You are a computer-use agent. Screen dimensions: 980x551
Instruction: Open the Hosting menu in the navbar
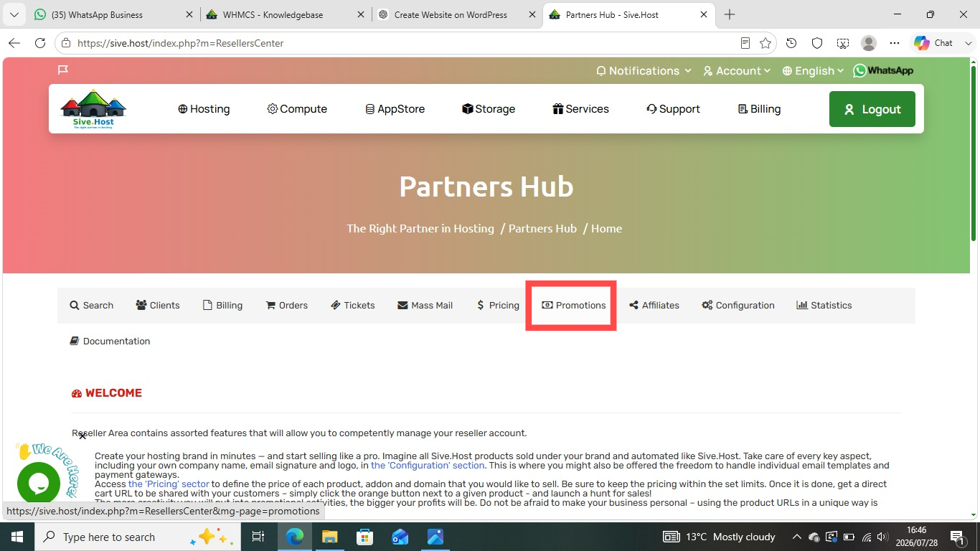tap(204, 109)
